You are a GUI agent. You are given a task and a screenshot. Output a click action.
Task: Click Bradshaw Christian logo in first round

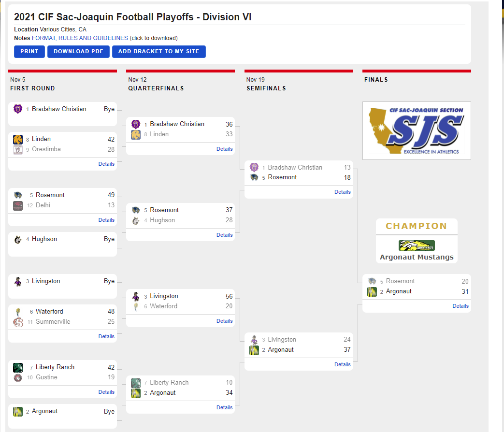pos(18,109)
